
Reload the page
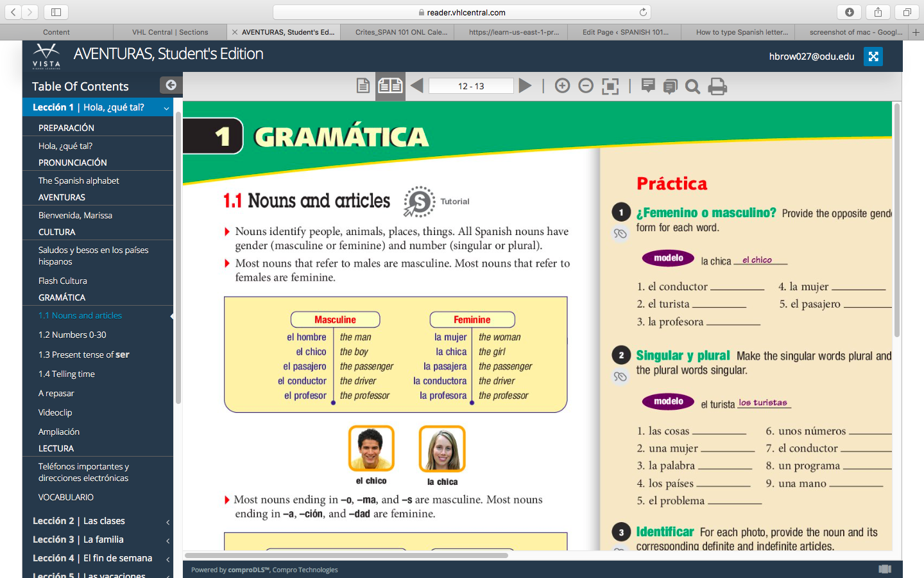pyautogui.click(x=643, y=12)
